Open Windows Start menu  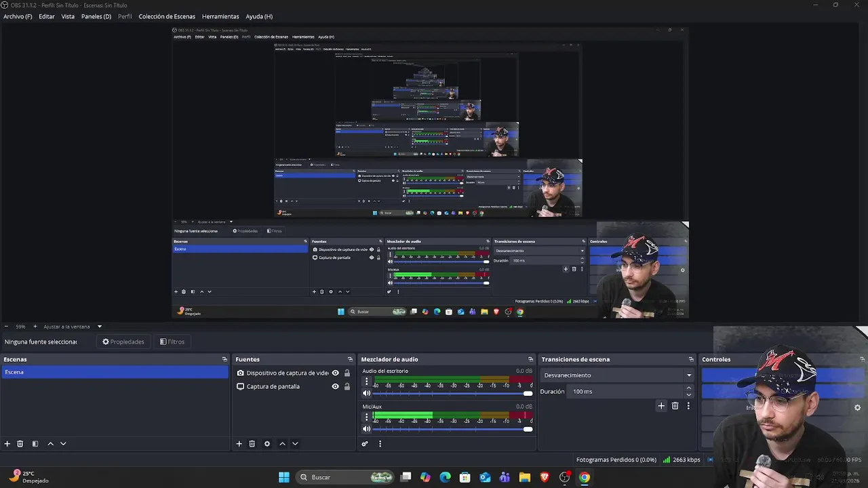pos(284,477)
